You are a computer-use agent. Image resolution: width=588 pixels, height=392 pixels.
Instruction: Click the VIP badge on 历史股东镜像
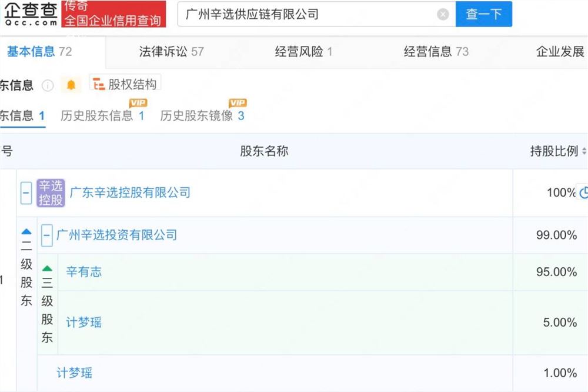[237, 102]
